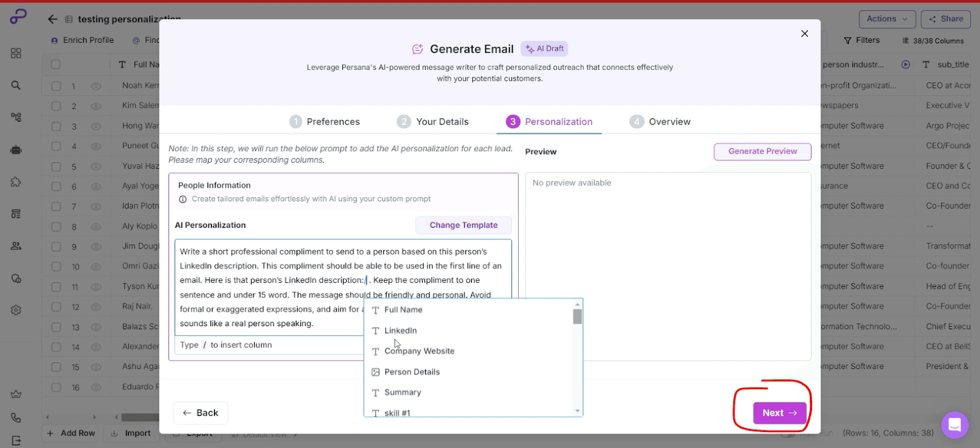Click the Import button
Viewport: 980px width, 448px height.
pyautogui.click(x=131, y=433)
